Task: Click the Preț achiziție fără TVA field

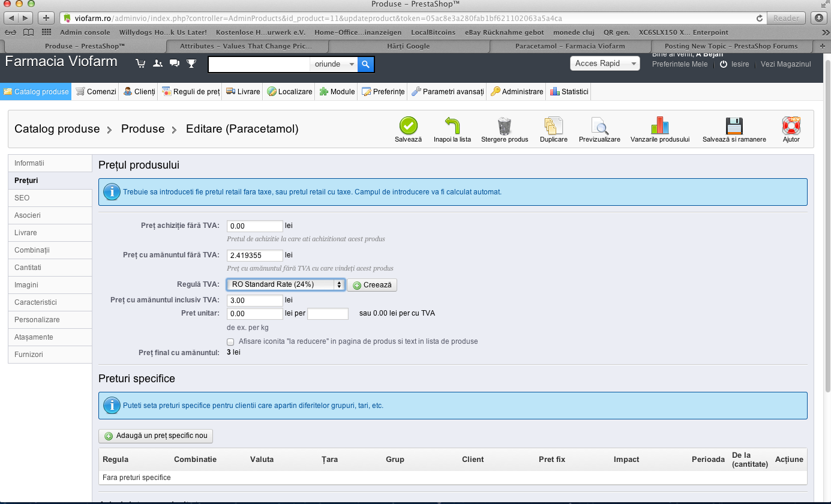Action: [x=255, y=226]
